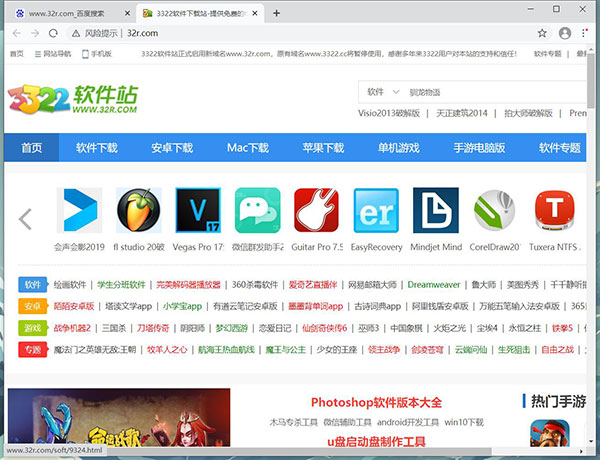Open the 陌陌安卓版 link
The height and width of the screenshot is (460, 600).
[x=73, y=306]
